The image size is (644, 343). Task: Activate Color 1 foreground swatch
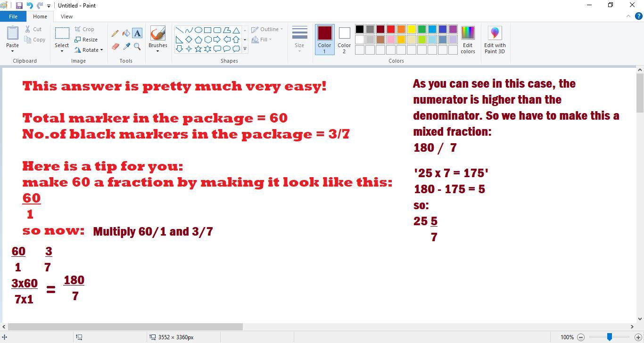[x=324, y=40]
